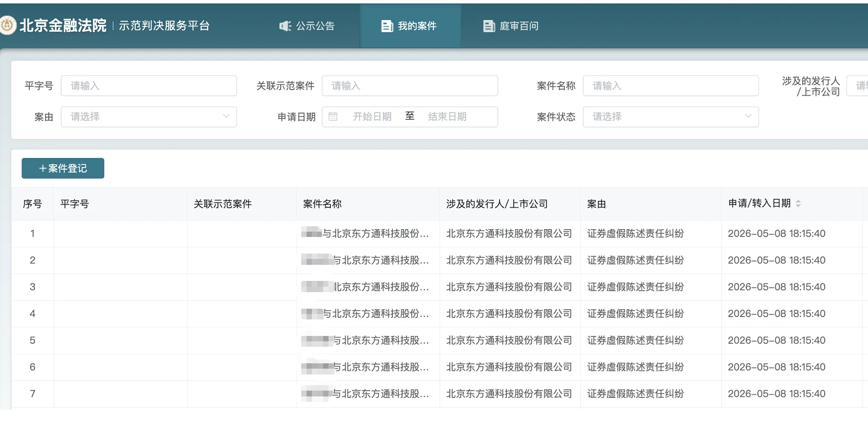Click date 2026-05-08 18:15:40 in row 1
The width and height of the screenshot is (868, 434).
point(777,234)
